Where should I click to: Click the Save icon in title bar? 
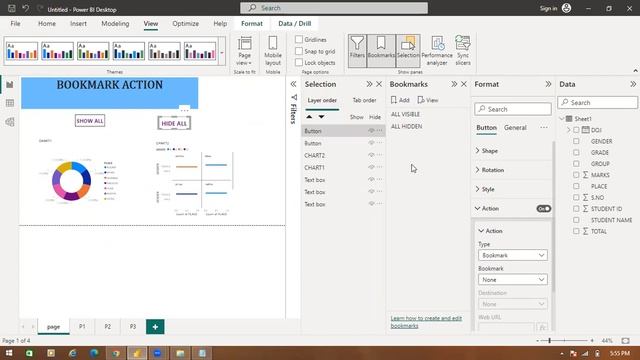(x=12, y=8)
